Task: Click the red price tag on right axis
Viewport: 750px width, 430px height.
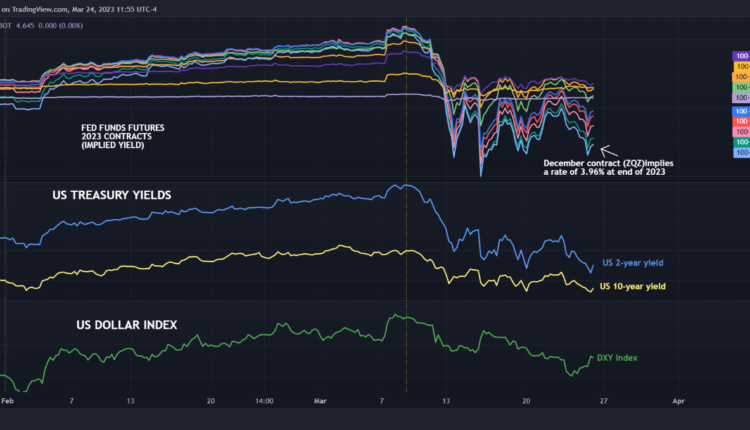Action: point(741,120)
